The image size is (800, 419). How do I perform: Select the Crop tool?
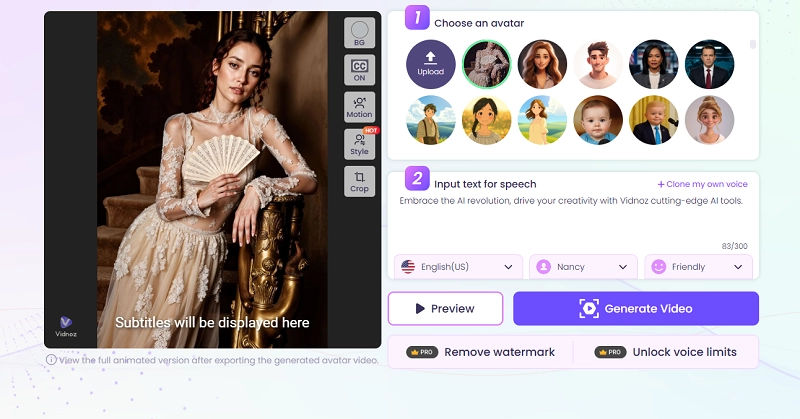coord(359,180)
